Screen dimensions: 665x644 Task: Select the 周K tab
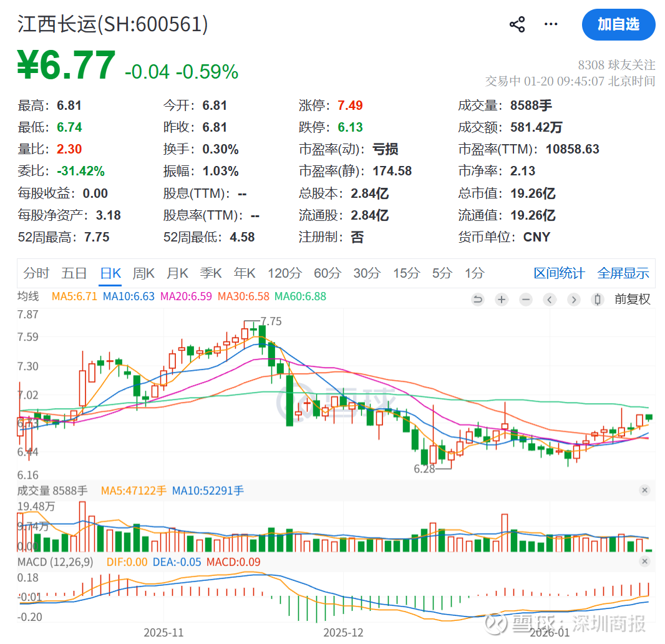[143, 273]
